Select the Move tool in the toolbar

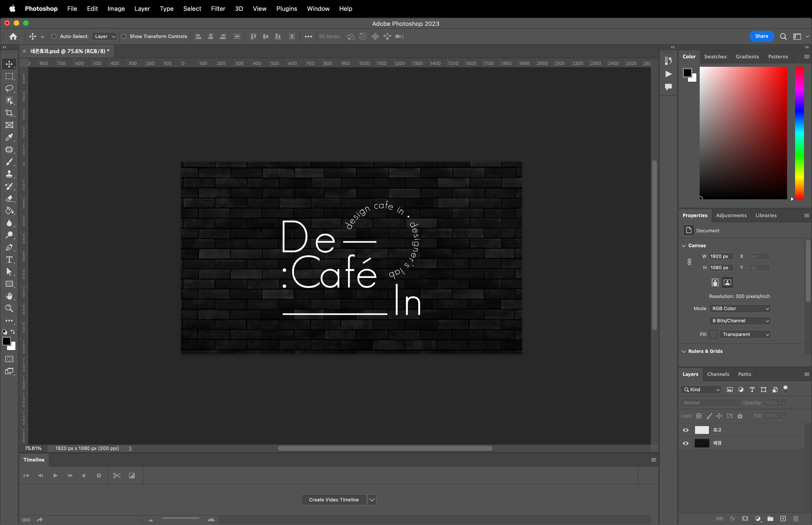pos(9,64)
